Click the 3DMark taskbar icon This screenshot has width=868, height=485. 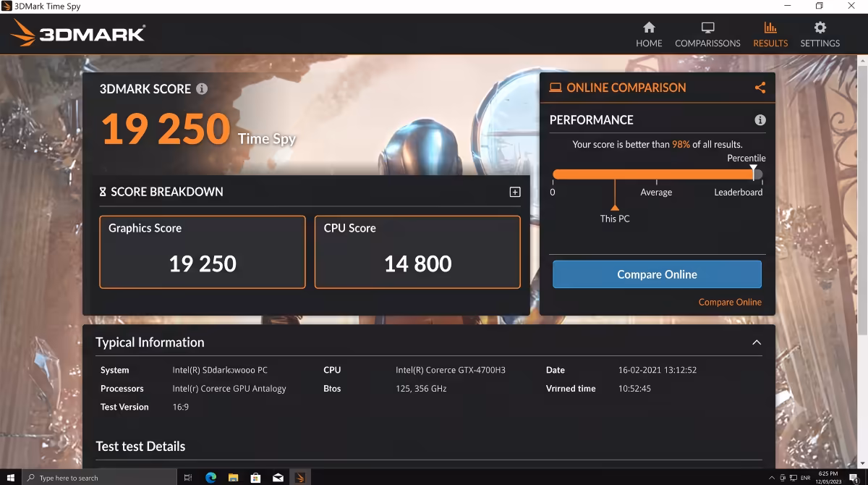(x=300, y=477)
